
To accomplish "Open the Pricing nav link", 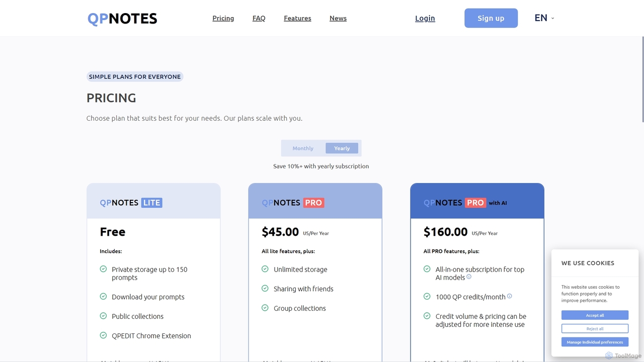I will click(223, 18).
